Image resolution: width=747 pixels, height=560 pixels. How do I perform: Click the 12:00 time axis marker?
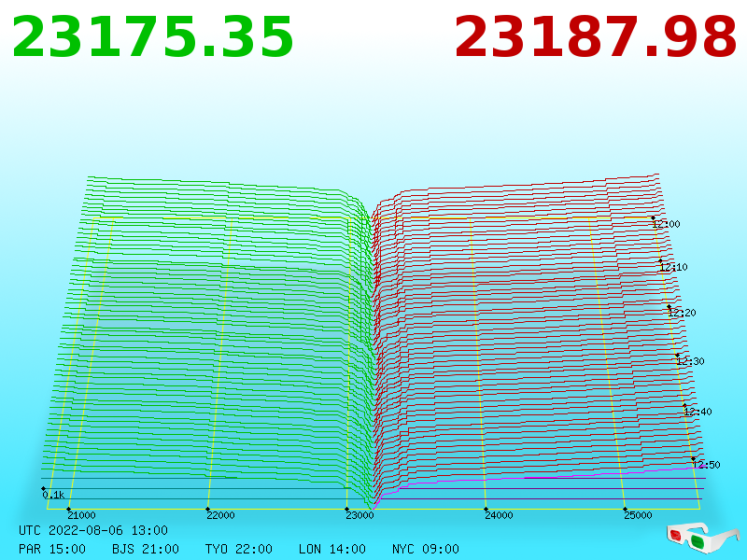pyautogui.click(x=666, y=224)
